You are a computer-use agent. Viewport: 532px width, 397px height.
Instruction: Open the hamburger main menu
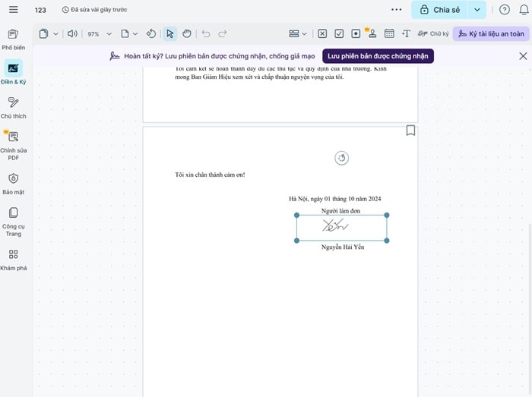tap(13, 10)
